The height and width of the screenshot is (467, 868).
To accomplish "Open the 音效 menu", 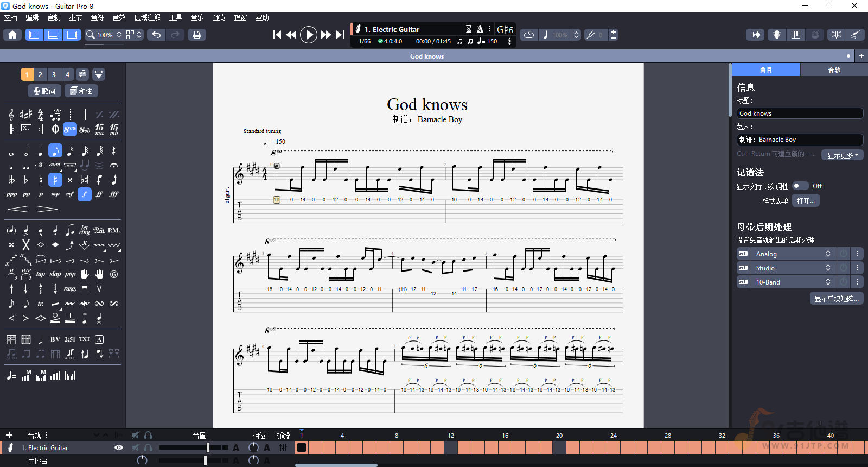I will click(x=119, y=17).
